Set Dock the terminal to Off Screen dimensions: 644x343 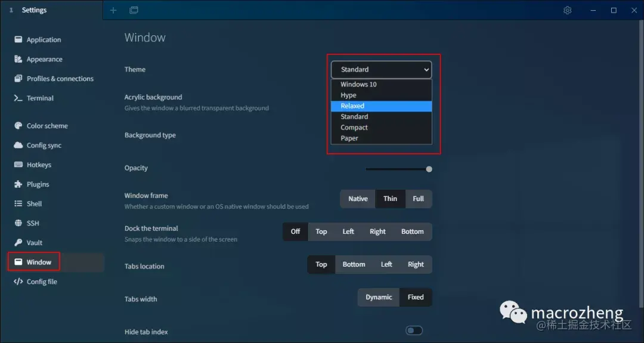coord(295,231)
